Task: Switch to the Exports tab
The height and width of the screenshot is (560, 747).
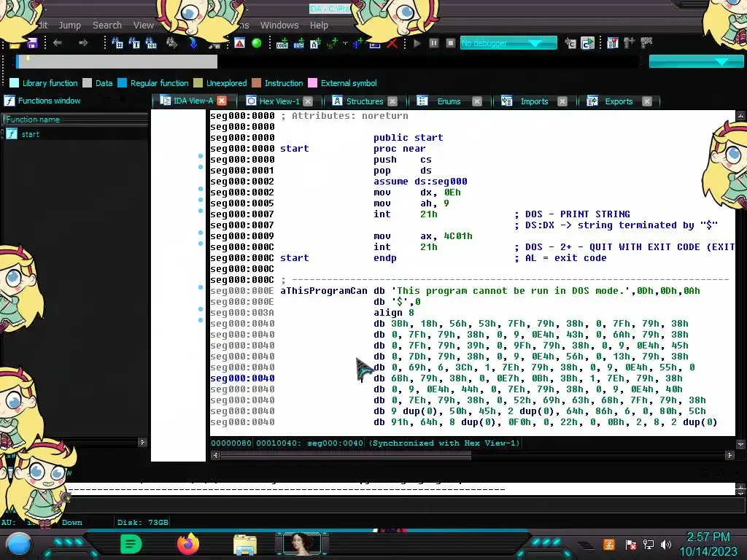Action: click(619, 101)
